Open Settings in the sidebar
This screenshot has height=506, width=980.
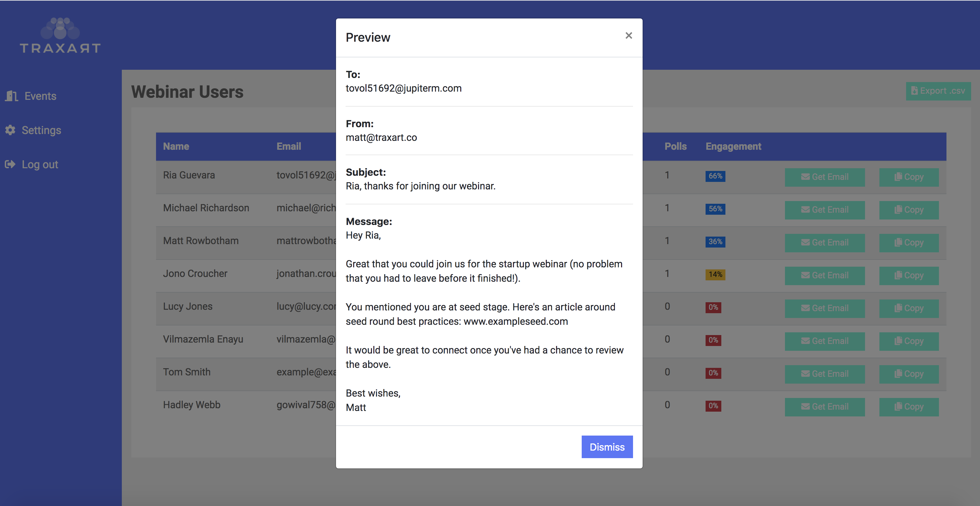pos(41,130)
